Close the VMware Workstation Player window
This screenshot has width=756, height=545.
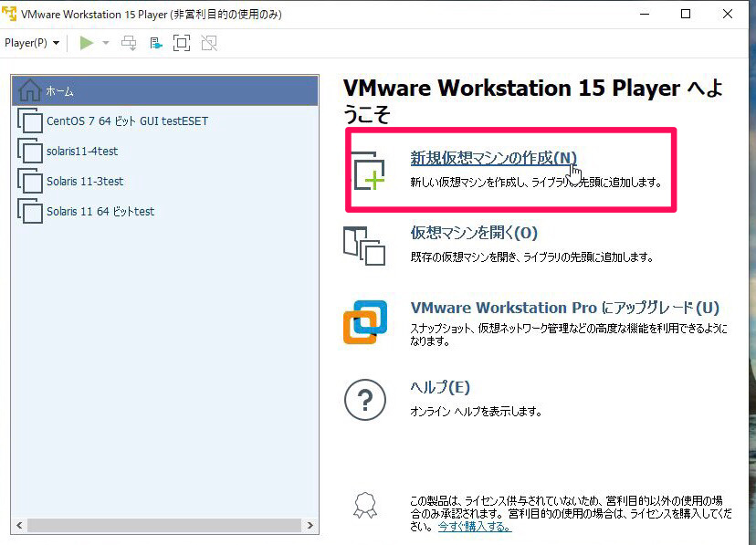point(728,14)
